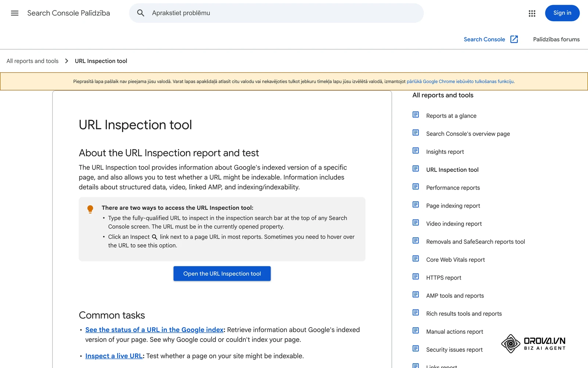This screenshot has height=368, width=588.
Task: Open the Google Chrome translation help link
Action: pos(460,82)
